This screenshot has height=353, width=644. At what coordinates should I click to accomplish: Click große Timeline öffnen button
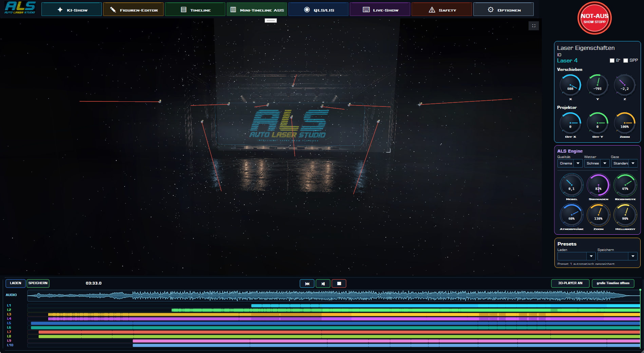coord(613,283)
